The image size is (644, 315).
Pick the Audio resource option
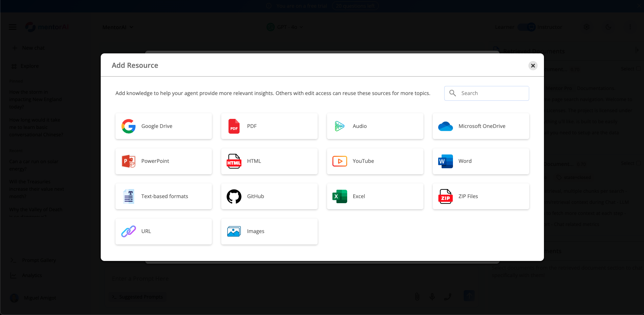[375, 126]
